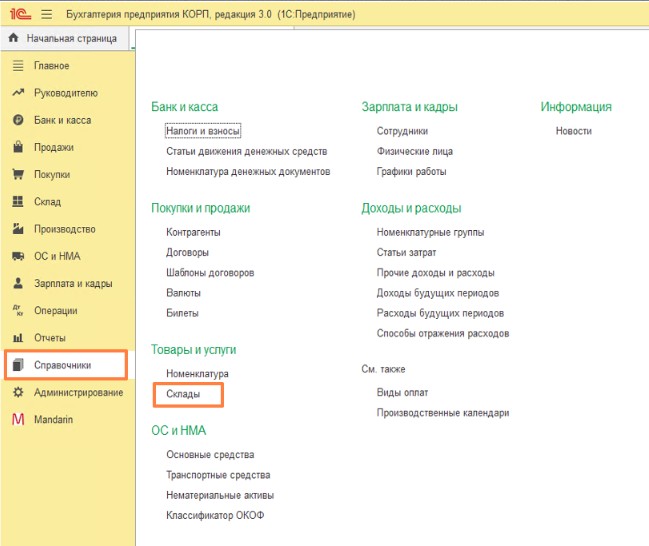649x546 pixels.
Task: Open Статьи движения денежных средств
Action: 247,152
